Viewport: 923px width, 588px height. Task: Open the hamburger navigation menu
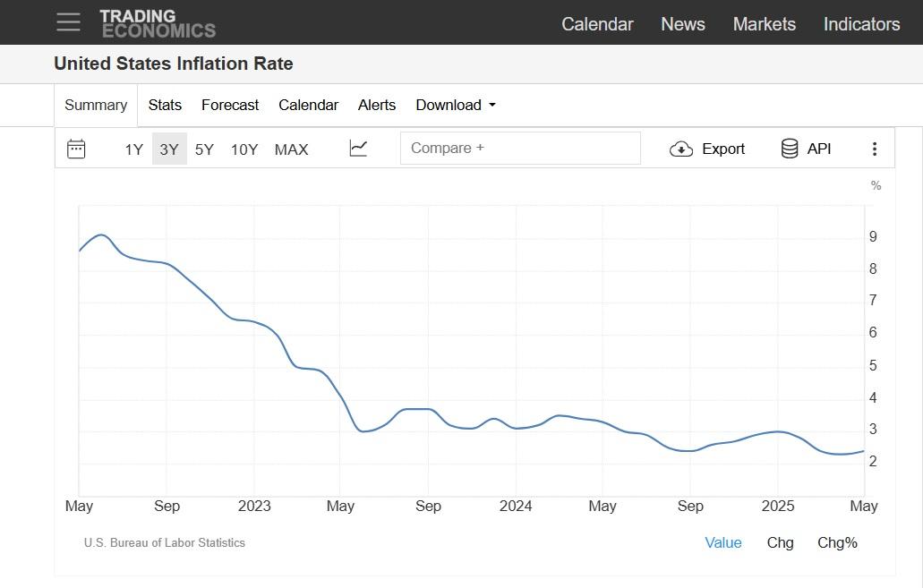[x=68, y=22]
